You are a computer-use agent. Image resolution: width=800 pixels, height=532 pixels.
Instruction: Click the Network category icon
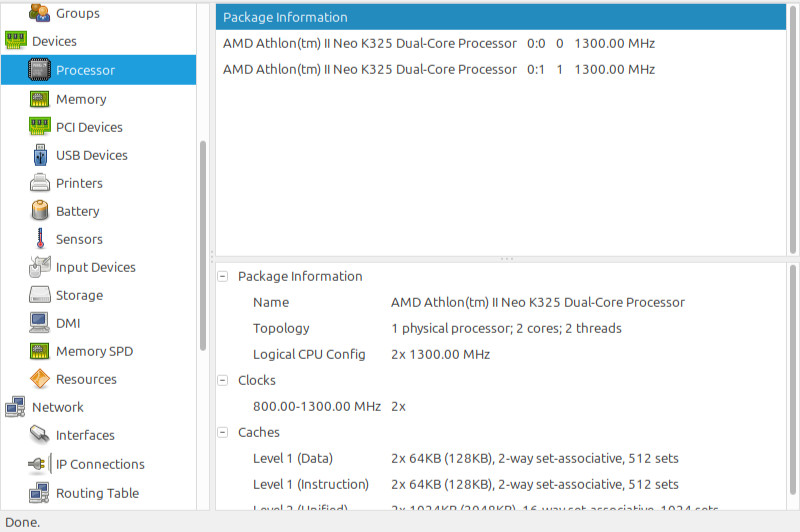(15, 407)
